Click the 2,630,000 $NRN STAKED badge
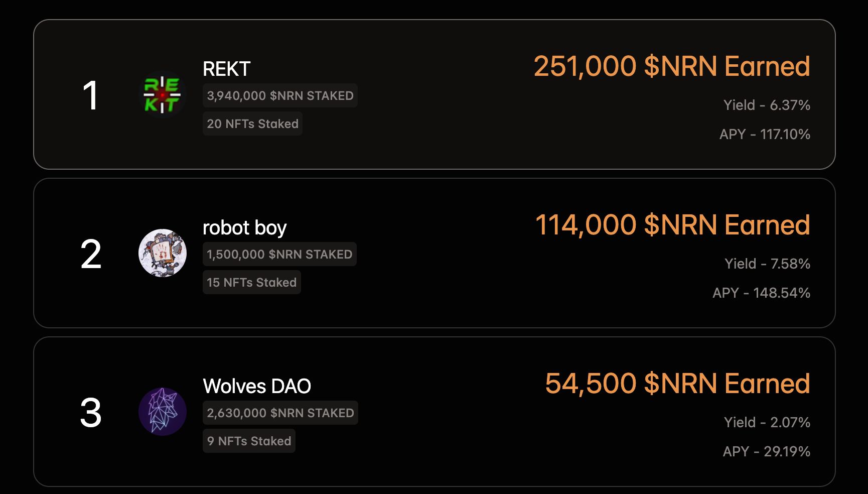The width and height of the screenshot is (868, 494). [x=280, y=413]
